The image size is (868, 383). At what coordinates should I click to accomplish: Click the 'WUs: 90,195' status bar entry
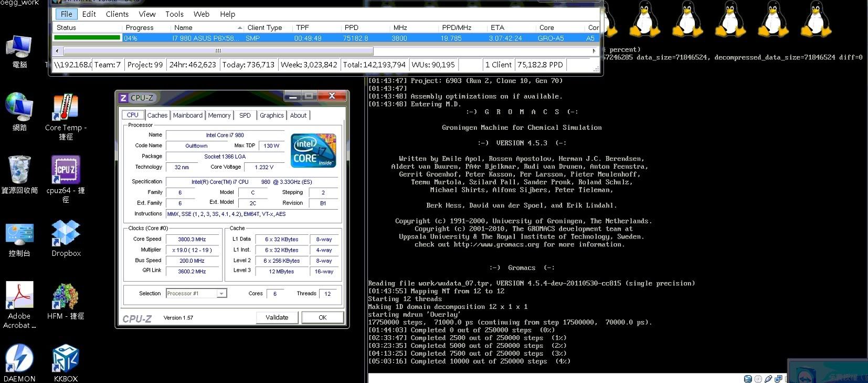[x=433, y=65]
